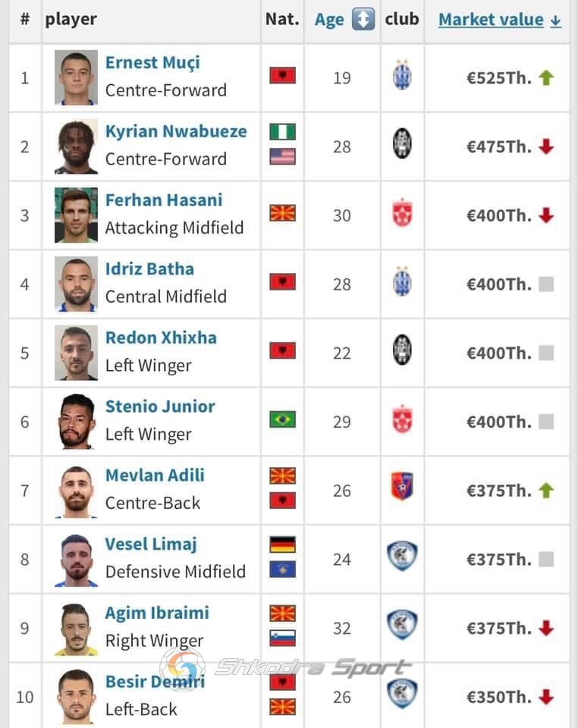Viewport: 578px width, 728px height.
Task: Click green up arrow next to €525Th.
Action: click(x=546, y=77)
